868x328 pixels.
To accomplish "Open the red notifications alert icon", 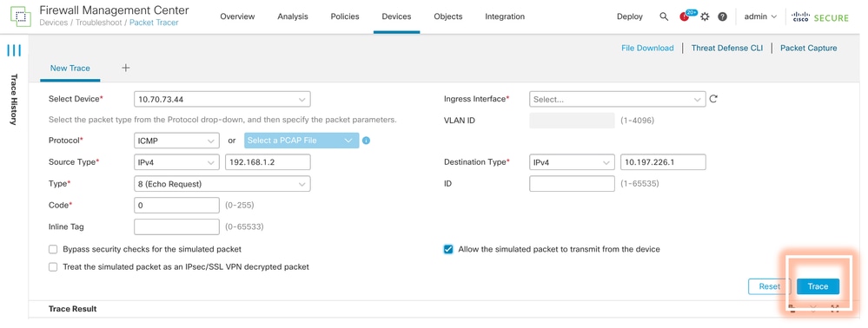I will coord(684,16).
